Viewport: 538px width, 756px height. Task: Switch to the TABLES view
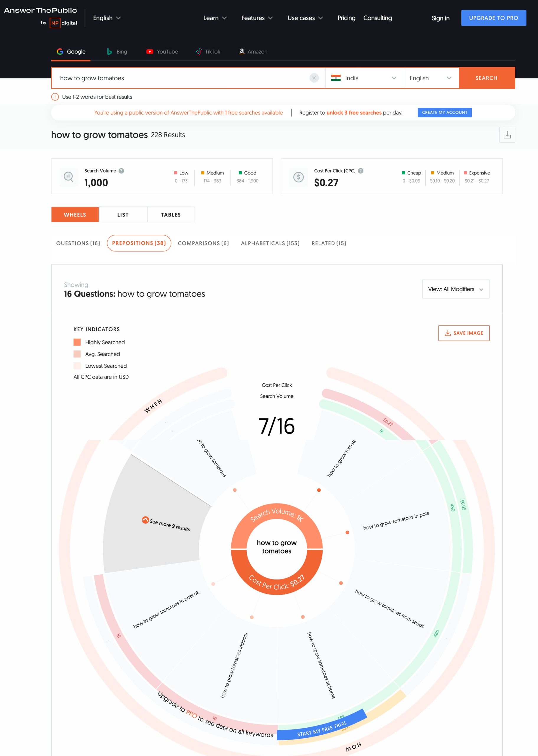pos(171,215)
